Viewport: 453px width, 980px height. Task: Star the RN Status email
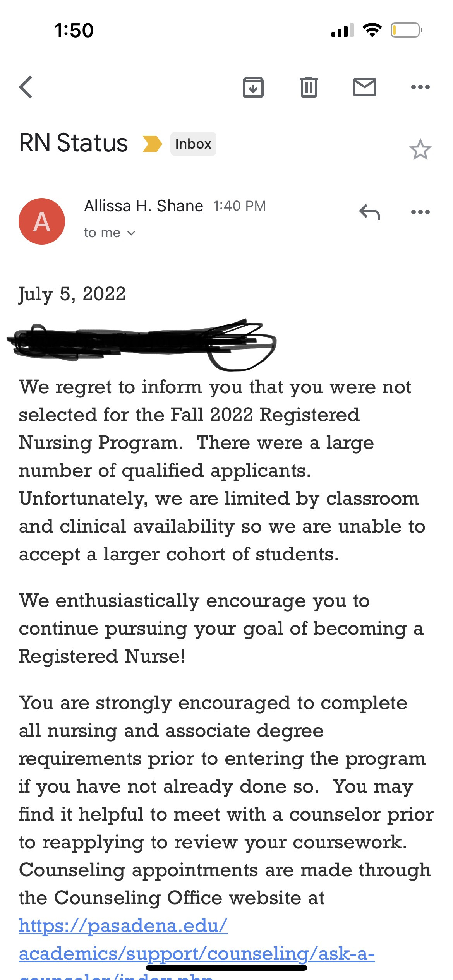click(x=420, y=149)
